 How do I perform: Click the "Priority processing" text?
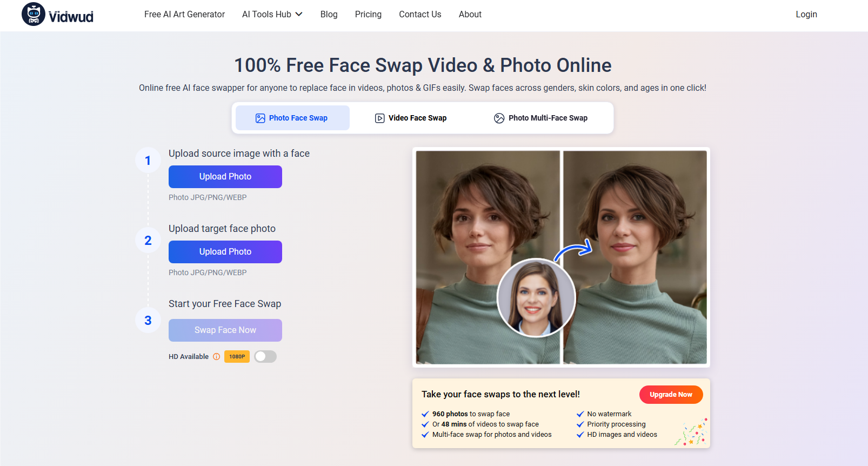pos(616,424)
